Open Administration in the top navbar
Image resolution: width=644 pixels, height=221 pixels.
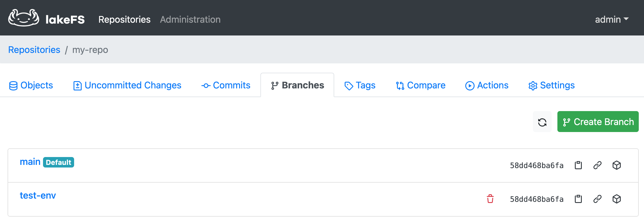point(190,19)
